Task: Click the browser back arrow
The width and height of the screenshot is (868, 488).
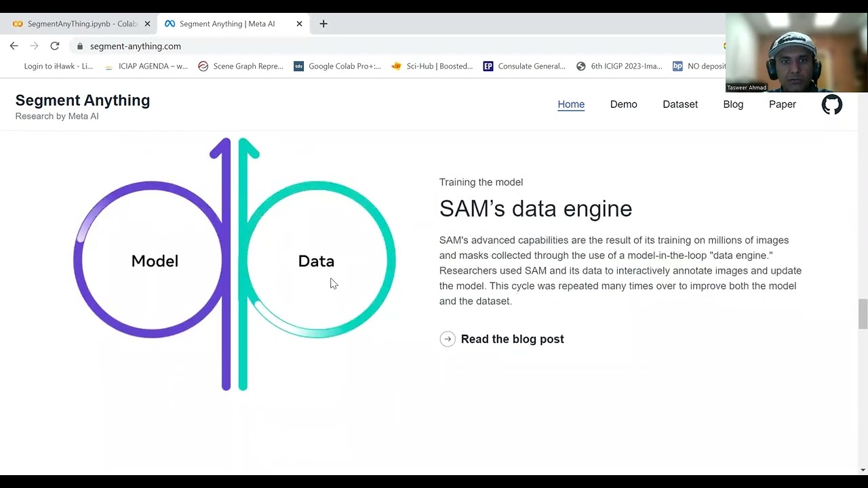Action: pos(14,46)
